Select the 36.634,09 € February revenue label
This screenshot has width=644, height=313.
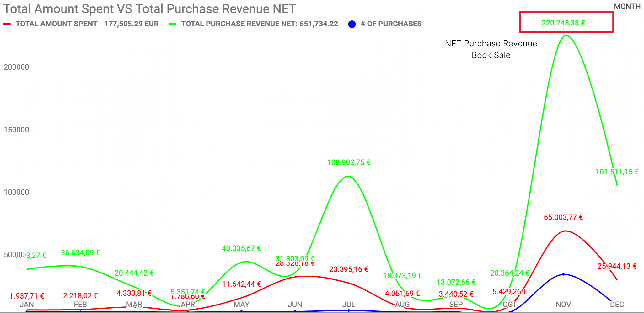point(80,253)
